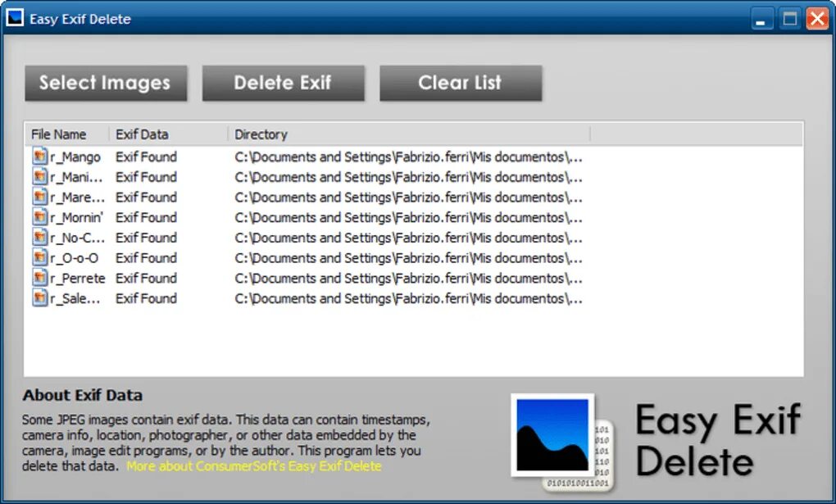Screen dimensions: 836x504
Task: Click the image file icon for r_O-o-O
Action: 40,258
